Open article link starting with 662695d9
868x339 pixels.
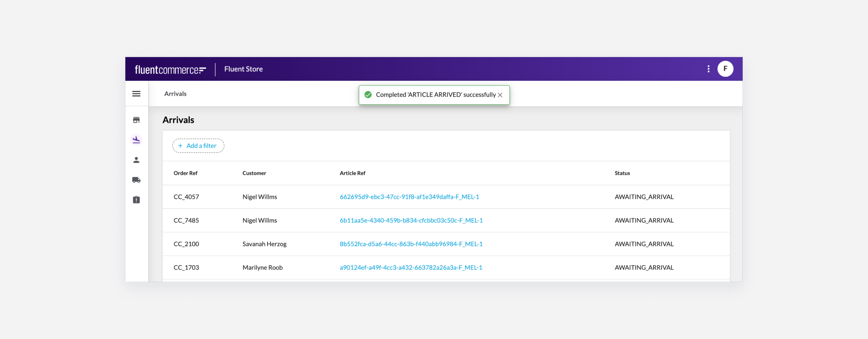click(x=409, y=197)
